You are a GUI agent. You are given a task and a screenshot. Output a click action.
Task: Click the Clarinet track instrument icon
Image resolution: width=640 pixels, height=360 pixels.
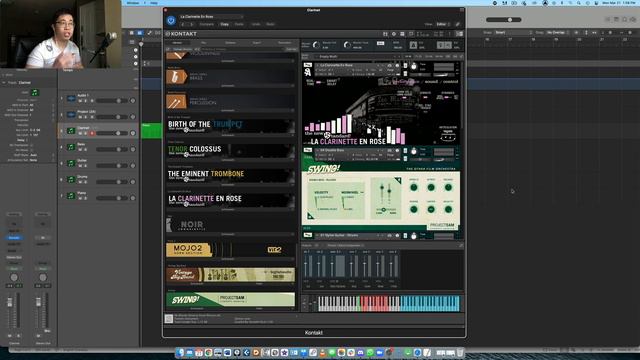point(71,131)
